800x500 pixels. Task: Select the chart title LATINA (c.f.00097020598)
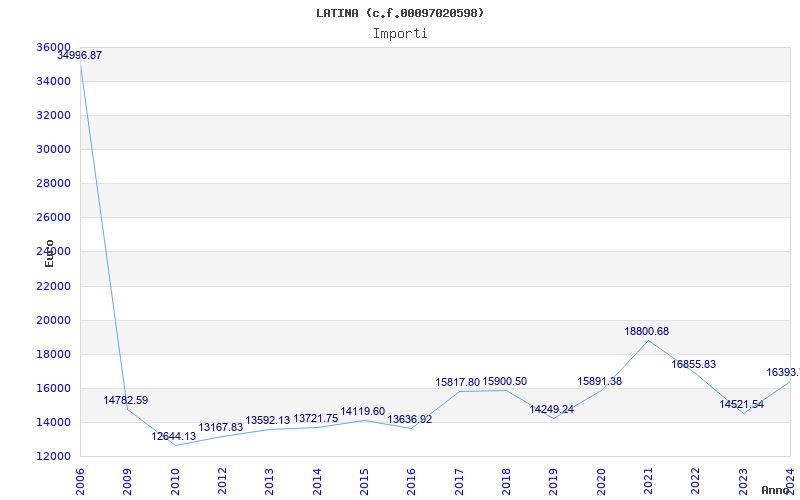pyautogui.click(x=400, y=13)
